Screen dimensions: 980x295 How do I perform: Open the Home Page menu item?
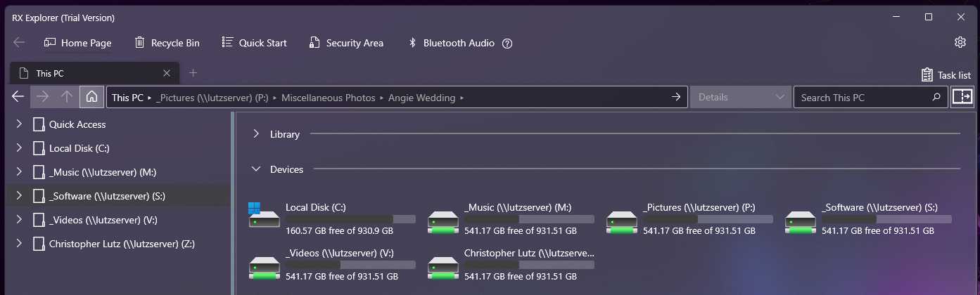coord(78,43)
